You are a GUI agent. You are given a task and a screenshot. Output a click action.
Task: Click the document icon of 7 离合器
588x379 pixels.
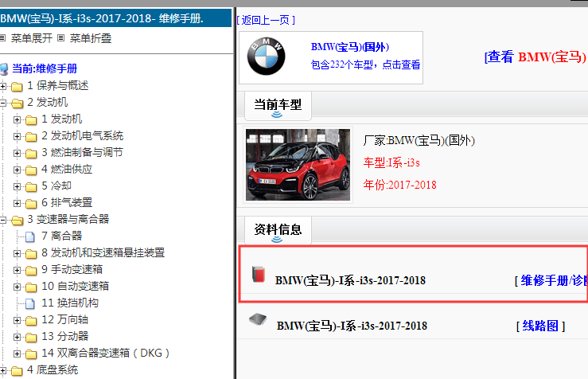[30, 236]
